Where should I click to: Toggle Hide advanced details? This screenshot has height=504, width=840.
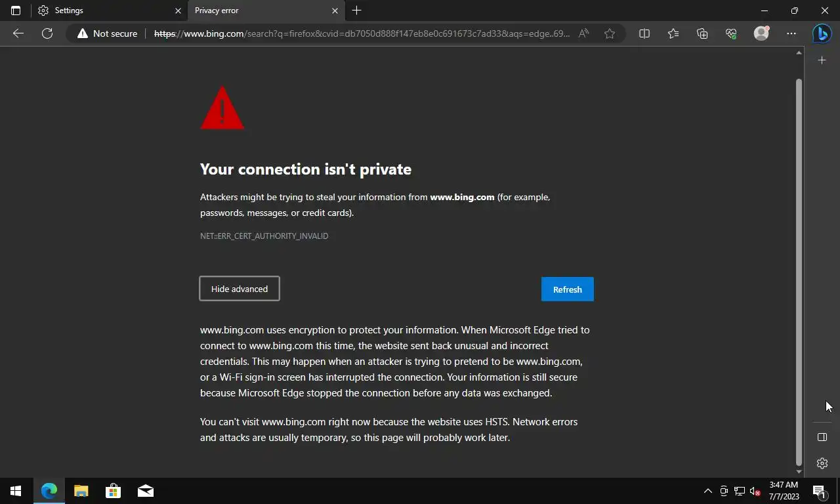point(240,289)
